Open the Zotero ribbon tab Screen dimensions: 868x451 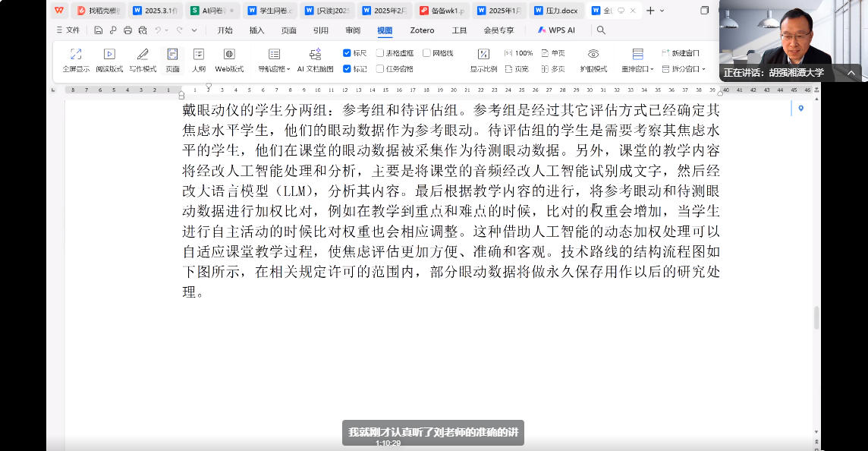(422, 30)
